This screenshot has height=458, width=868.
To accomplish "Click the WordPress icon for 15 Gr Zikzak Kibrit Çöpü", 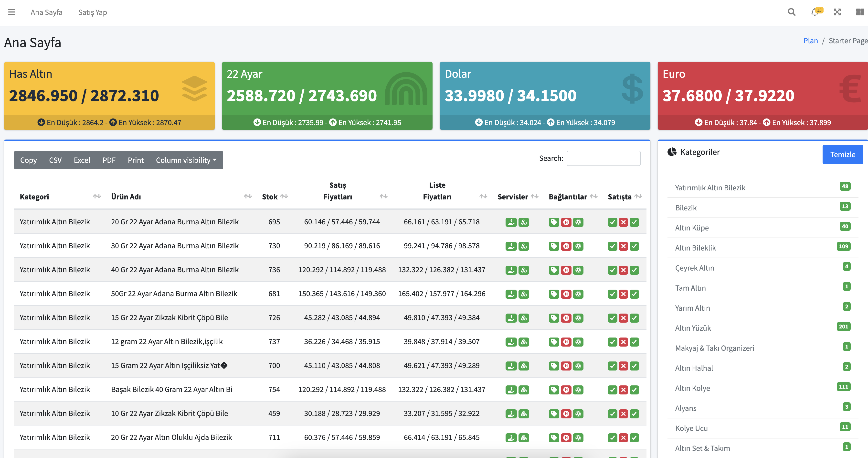I will (x=578, y=318).
